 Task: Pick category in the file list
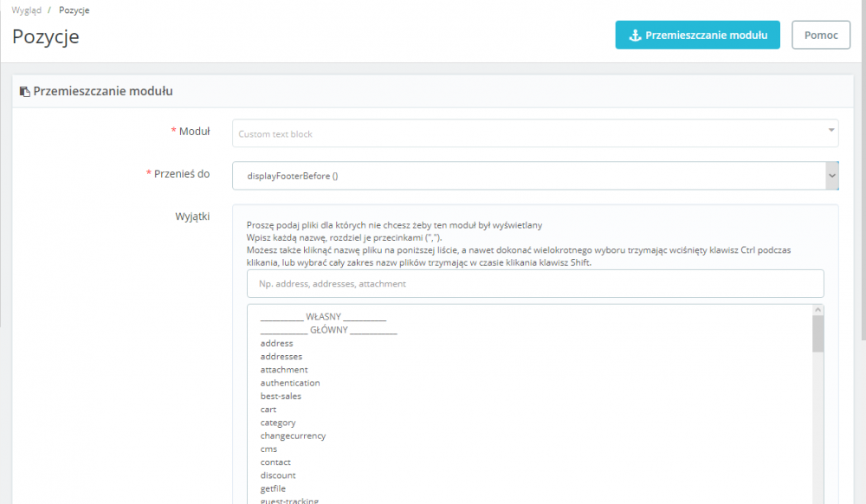278,423
